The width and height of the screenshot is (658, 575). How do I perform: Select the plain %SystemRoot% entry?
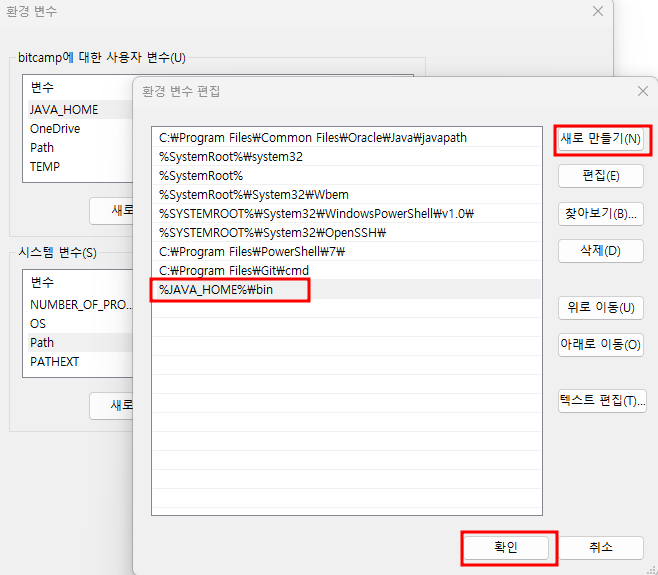(x=347, y=175)
